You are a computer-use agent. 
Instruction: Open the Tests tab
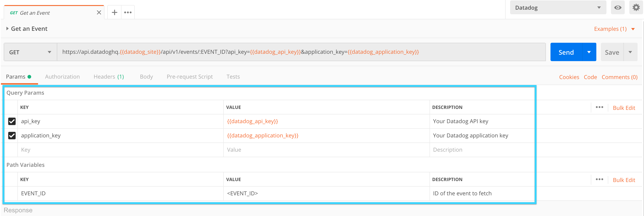point(233,77)
